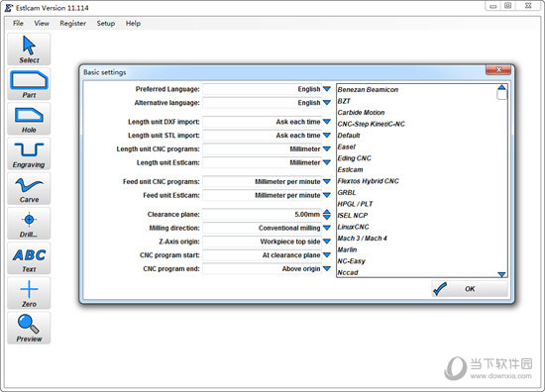
Task: Select Estlcam in the controller list
Action: coord(350,170)
